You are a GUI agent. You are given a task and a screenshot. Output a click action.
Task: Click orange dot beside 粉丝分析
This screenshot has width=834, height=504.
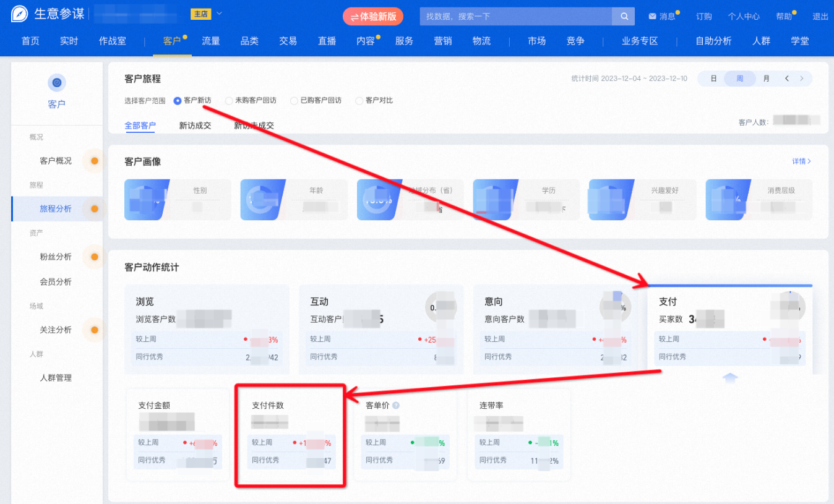pos(95,257)
